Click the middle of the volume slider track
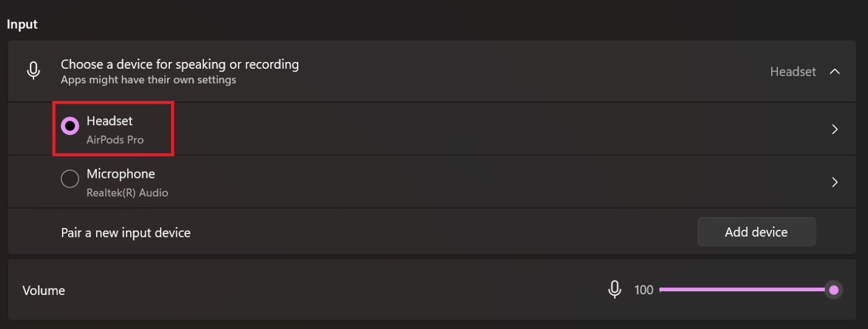 click(x=743, y=289)
